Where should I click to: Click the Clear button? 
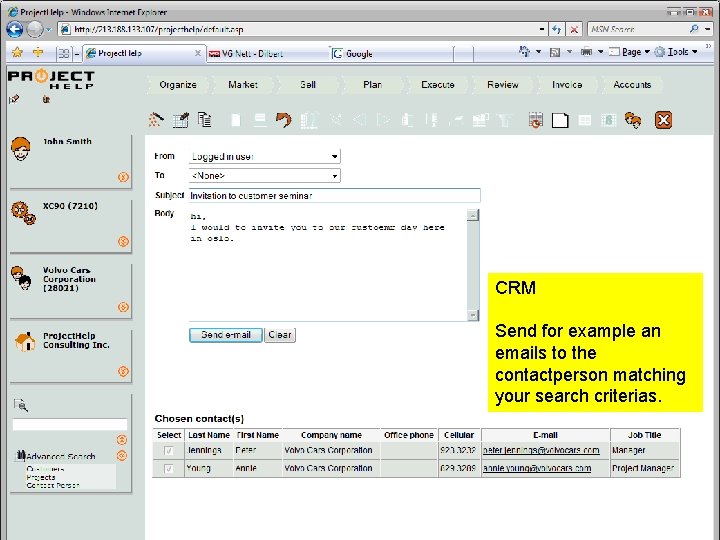coord(280,335)
